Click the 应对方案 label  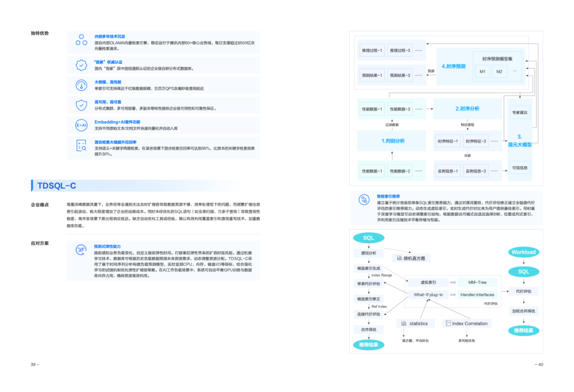coord(40,243)
